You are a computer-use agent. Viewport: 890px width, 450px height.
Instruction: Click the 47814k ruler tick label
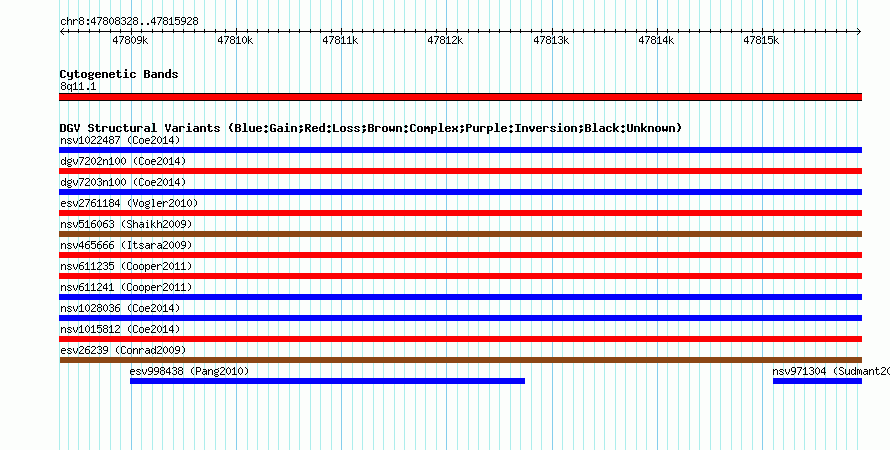[656, 40]
